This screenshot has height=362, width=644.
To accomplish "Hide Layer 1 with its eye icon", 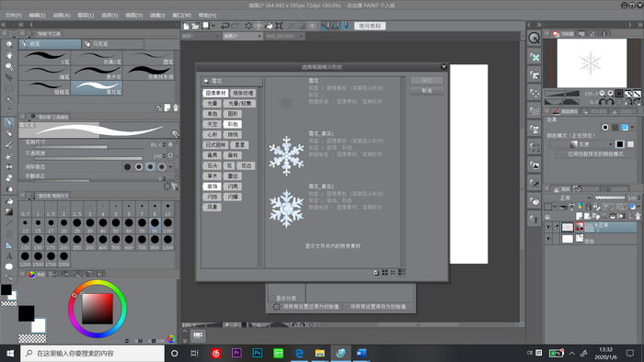I will [548, 227].
